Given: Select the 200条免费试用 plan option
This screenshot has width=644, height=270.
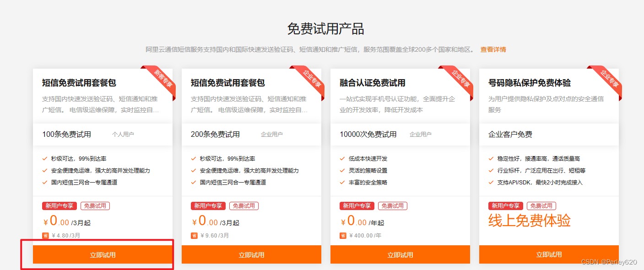Looking at the screenshot, I should pyautogui.click(x=251, y=135).
